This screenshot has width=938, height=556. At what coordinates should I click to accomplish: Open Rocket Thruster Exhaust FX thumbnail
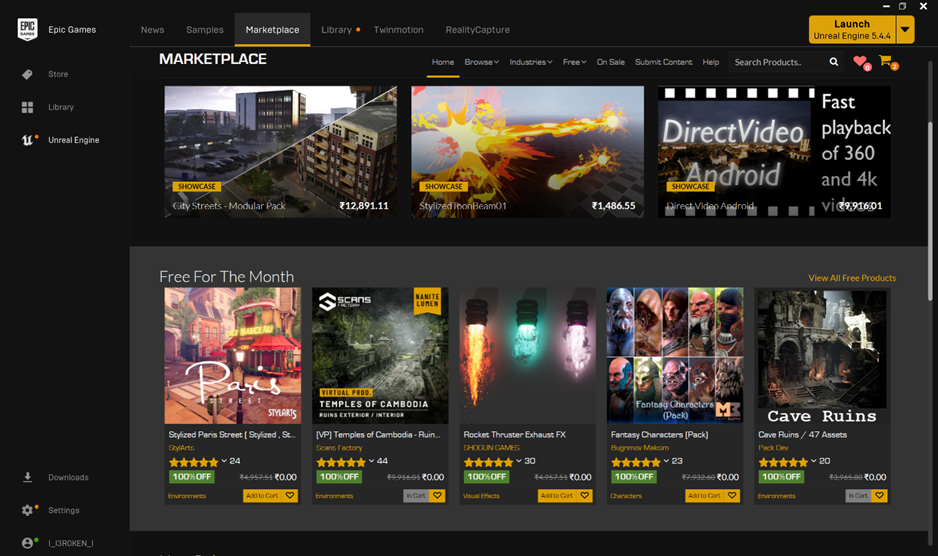(x=528, y=356)
